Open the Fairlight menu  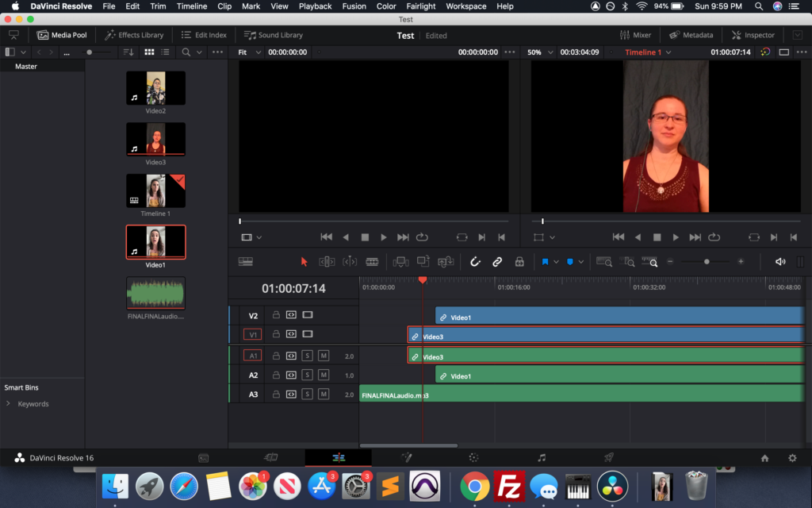click(x=420, y=6)
